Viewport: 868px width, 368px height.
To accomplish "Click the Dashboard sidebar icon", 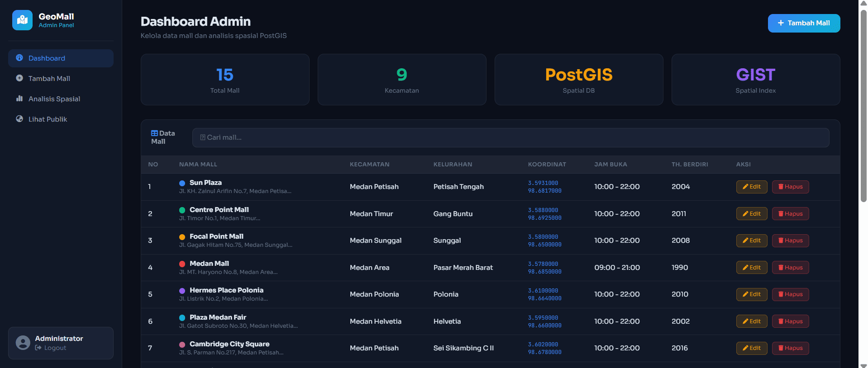I will (x=19, y=58).
